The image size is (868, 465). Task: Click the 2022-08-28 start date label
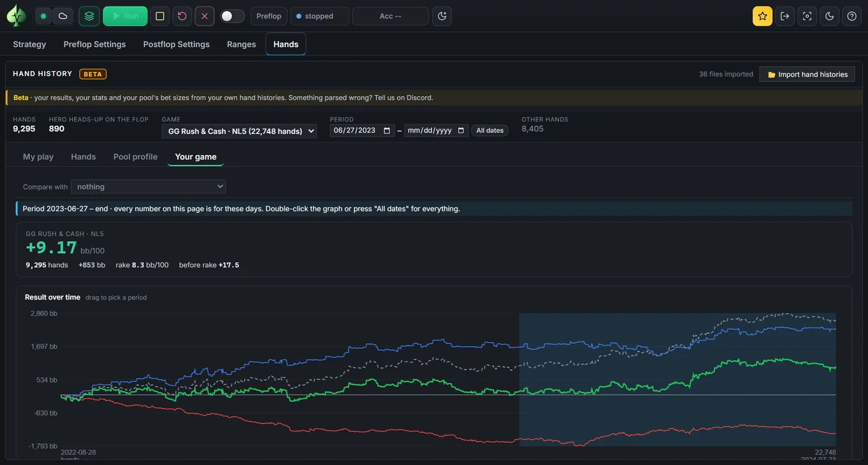click(x=78, y=453)
